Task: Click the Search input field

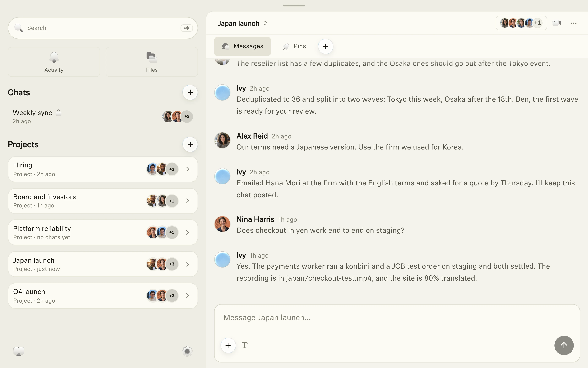Action: coord(103,28)
